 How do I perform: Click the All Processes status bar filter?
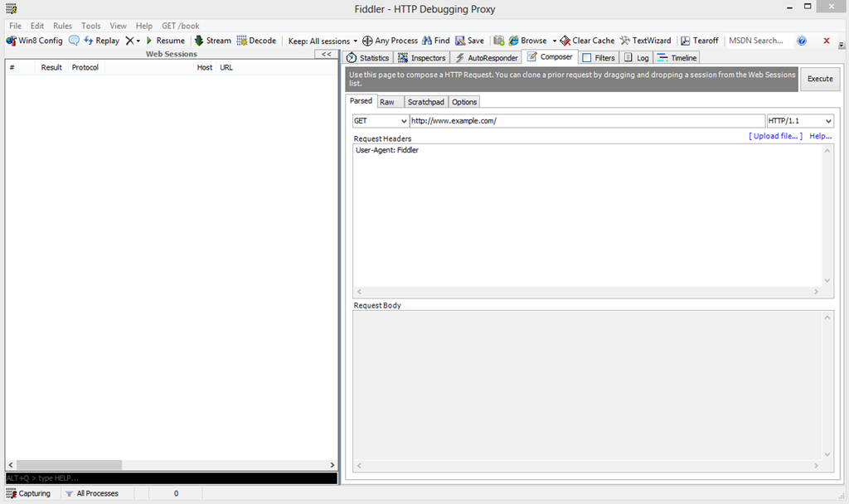point(92,493)
